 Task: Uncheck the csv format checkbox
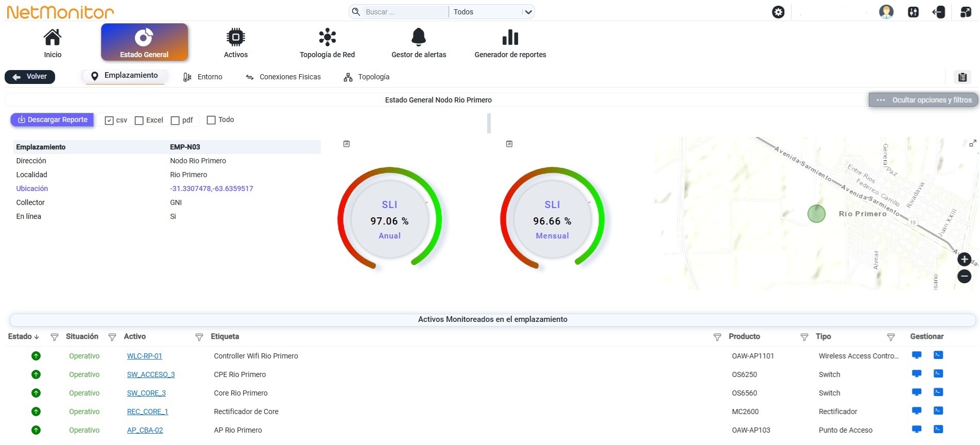(x=109, y=121)
